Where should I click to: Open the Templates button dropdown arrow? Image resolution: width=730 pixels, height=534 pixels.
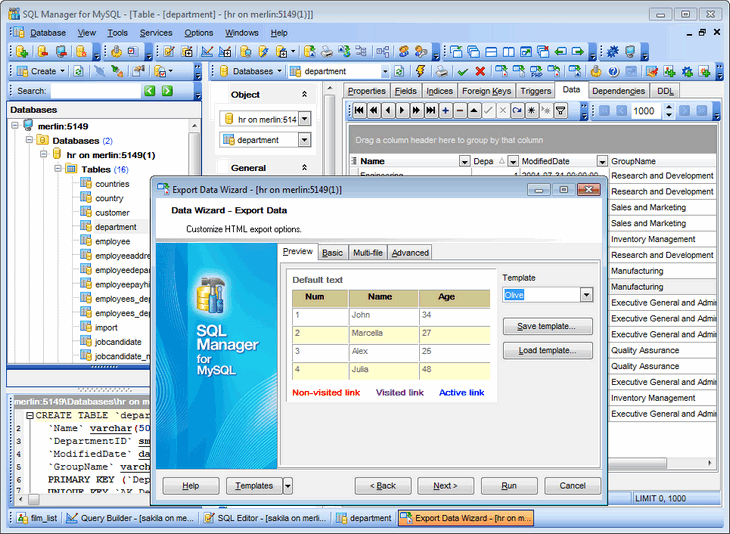pyautogui.click(x=288, y=486)
